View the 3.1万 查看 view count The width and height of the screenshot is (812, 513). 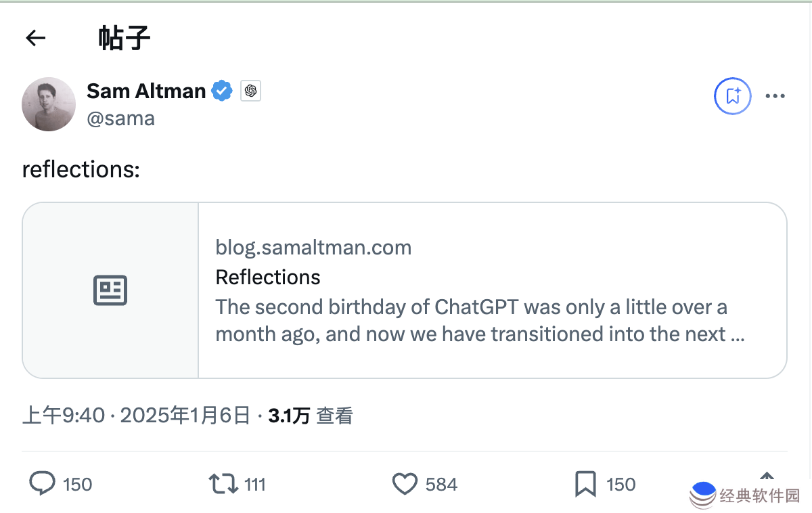(x=311, y=415)
